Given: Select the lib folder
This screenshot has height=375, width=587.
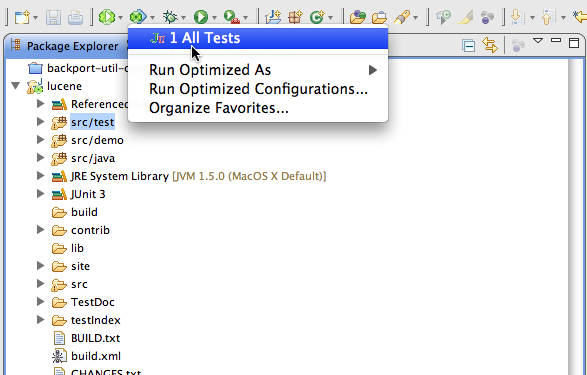Looking at the screenshot, I should 77,248.
